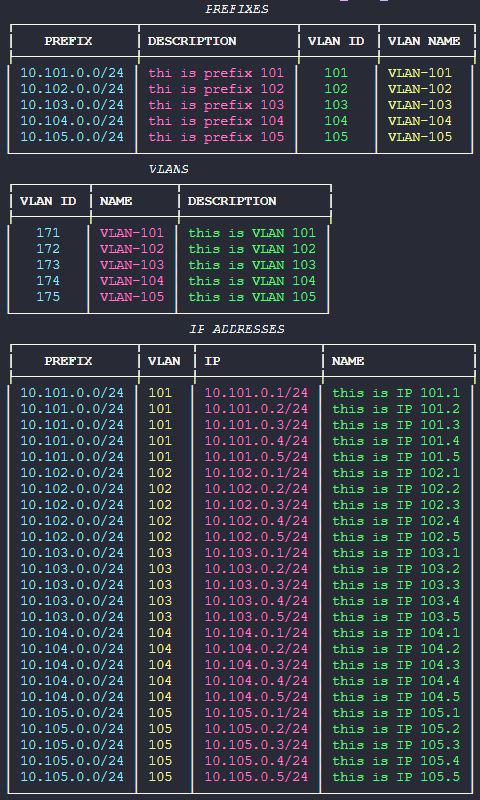Select the 10.105.0.3/24 address
This screenshot has width=480, height=800.
[x=256, y=744]
